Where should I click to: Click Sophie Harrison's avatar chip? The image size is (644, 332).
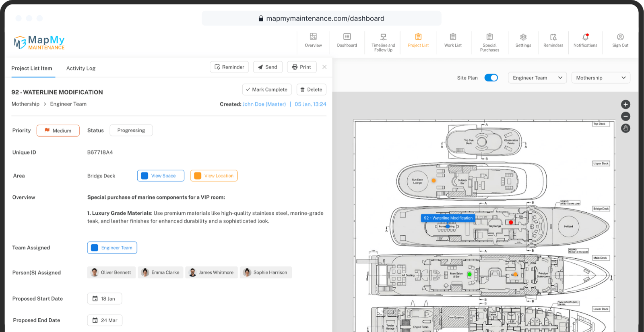tap(266, 272)
